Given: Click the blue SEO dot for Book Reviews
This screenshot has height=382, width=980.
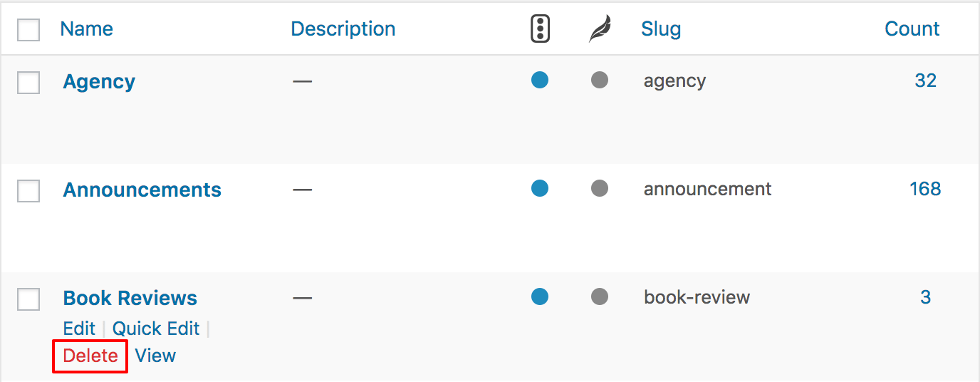Looking at the screenshot, I should click(x=540, y=296).
